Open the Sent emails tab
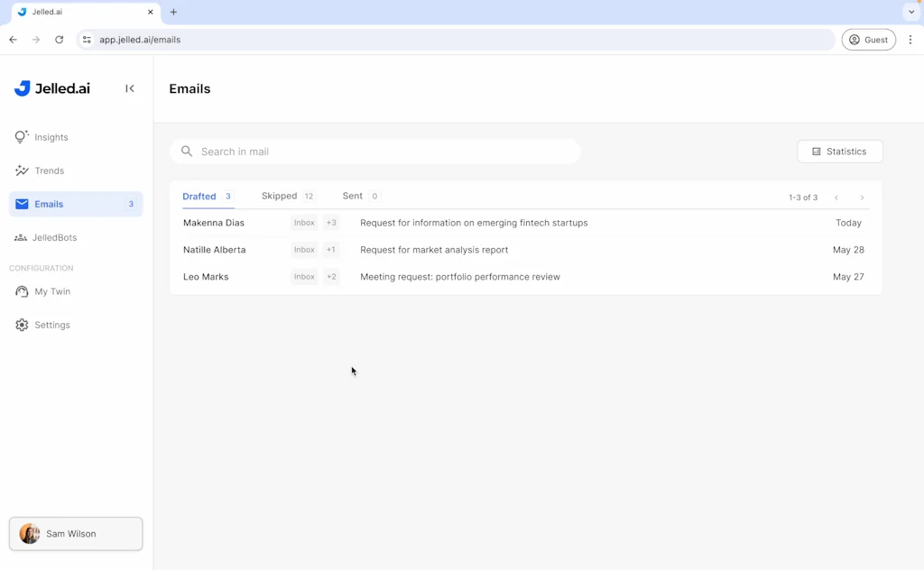The width and height of the screenshot is (924, 570). tap(350, 196)
